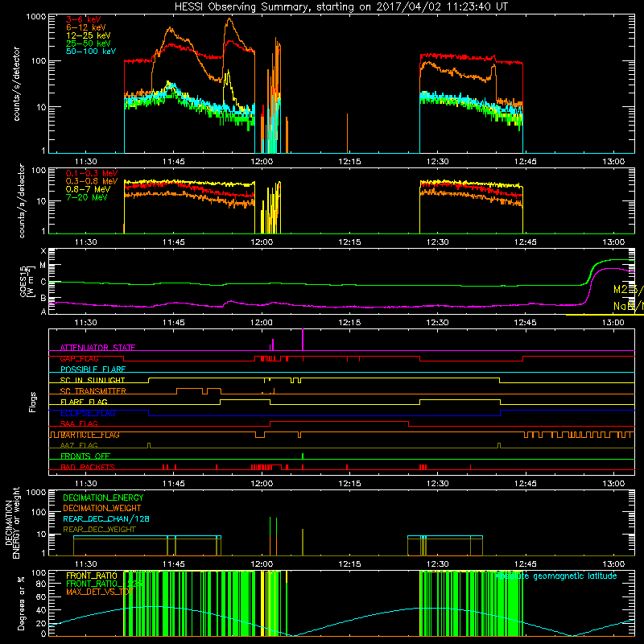This screenshot has width=644, height=644.
Task: Click the Absolute geomagnetic latitude label
Action: (556, 576)
